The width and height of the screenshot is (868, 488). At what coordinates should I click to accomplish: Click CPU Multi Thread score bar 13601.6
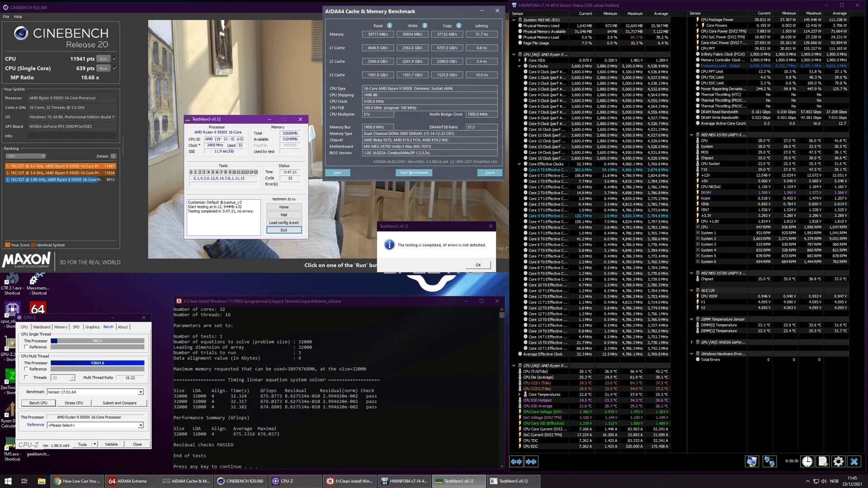(x=97, y=363)
